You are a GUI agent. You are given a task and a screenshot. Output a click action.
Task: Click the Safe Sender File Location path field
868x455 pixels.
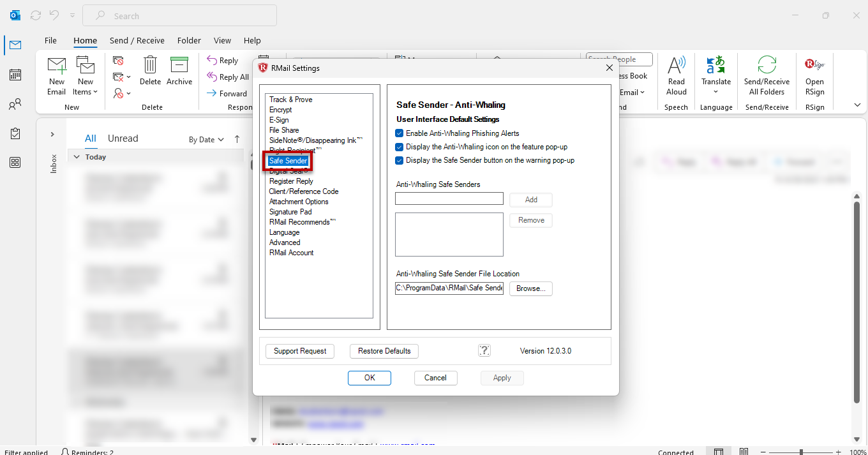click(x=449, y=288)
